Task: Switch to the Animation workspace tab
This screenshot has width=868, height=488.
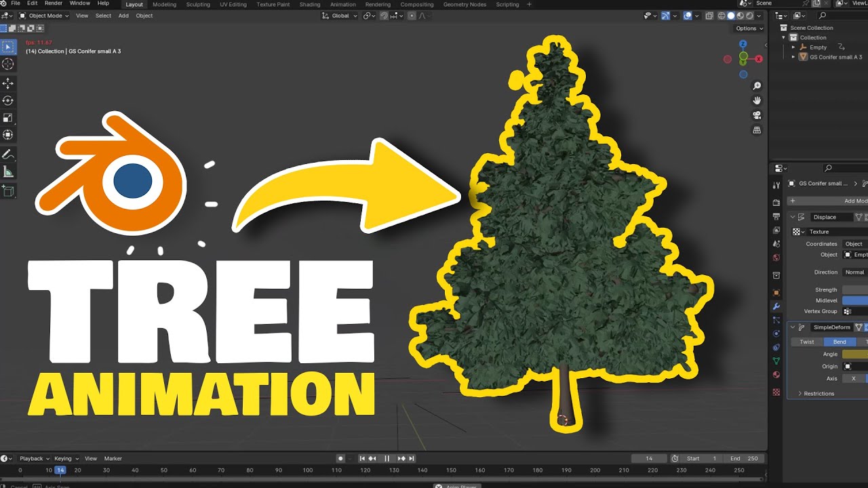Action: [x=342, y=4]
